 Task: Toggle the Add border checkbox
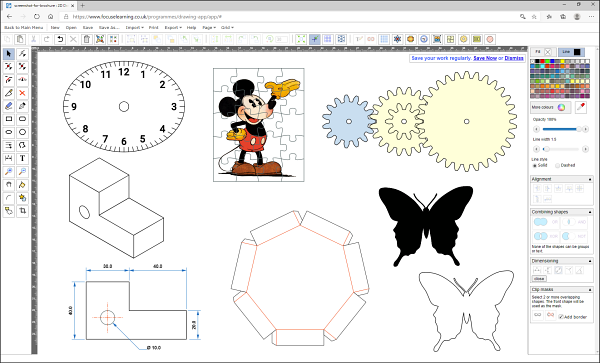coord(561,317)
